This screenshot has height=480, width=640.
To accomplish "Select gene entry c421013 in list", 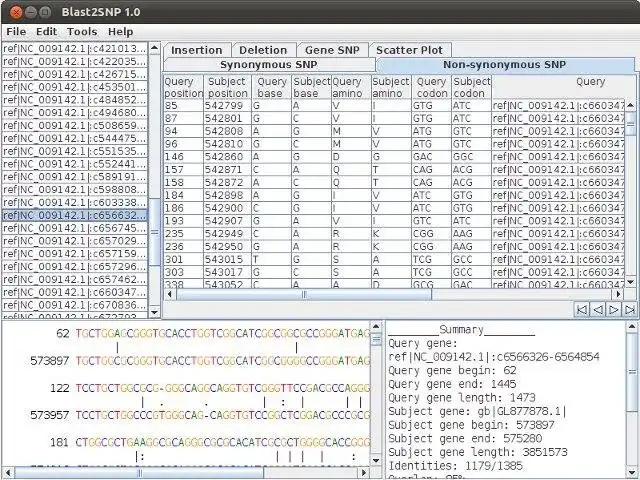I will pyautogui.click(x=74, y=49).
